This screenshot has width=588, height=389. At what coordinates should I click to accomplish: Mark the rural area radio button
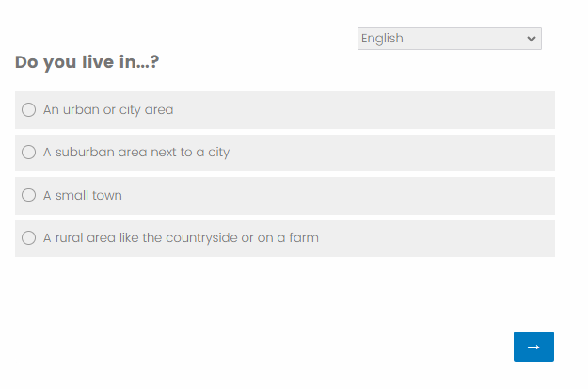point(28,238)
